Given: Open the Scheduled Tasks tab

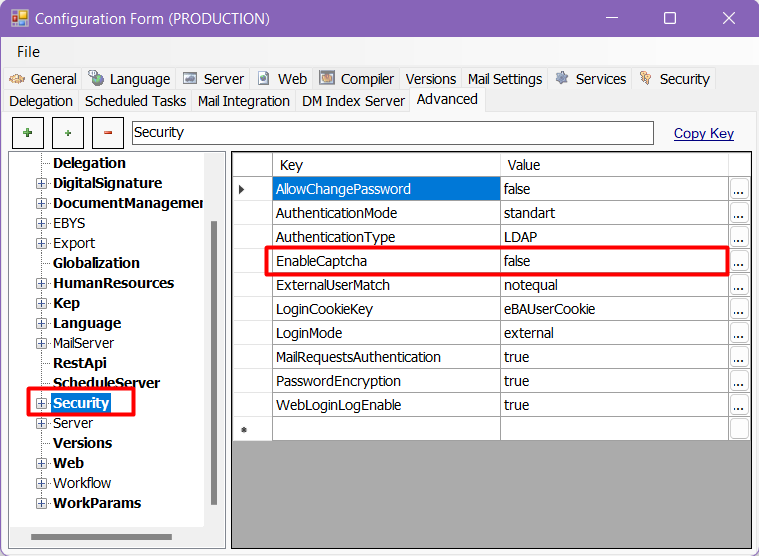Looking at the screenshot, I should tap(135, 101).
